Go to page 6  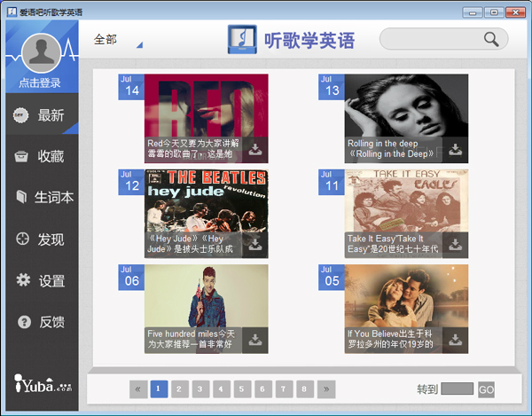click(x=263, y=389)
